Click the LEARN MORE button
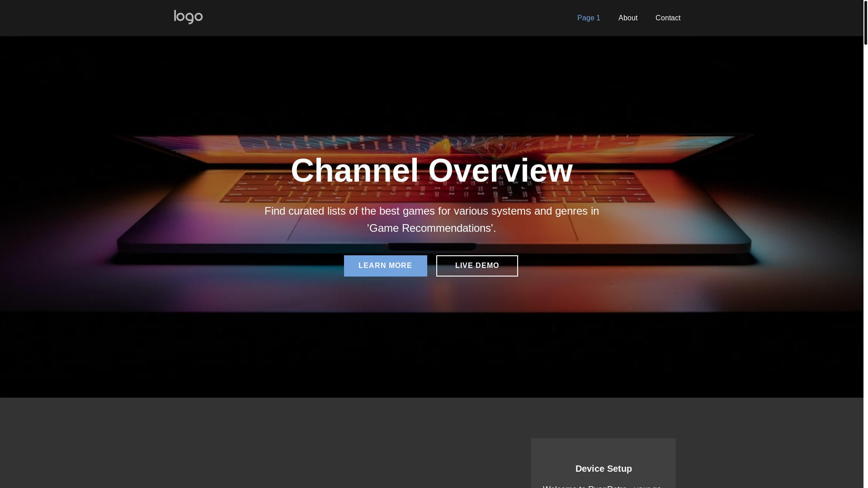Viewport: 868px width, 488px height. tap(385, 266)
